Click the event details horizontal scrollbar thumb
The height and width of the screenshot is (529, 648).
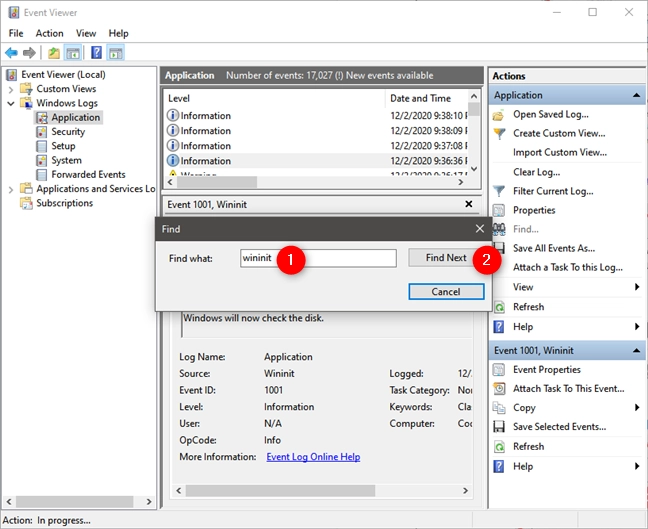(x=281, y=491)
